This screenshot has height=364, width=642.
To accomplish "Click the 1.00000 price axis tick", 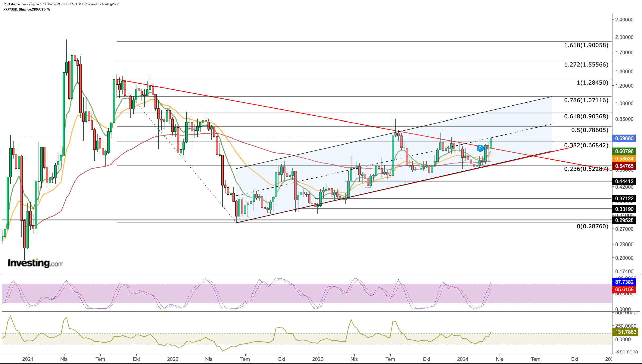I will pyautogui.click(x=624, y=103).
